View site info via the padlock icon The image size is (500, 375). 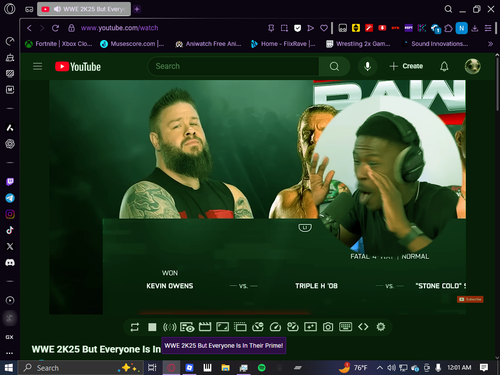(x=71, y=28)
